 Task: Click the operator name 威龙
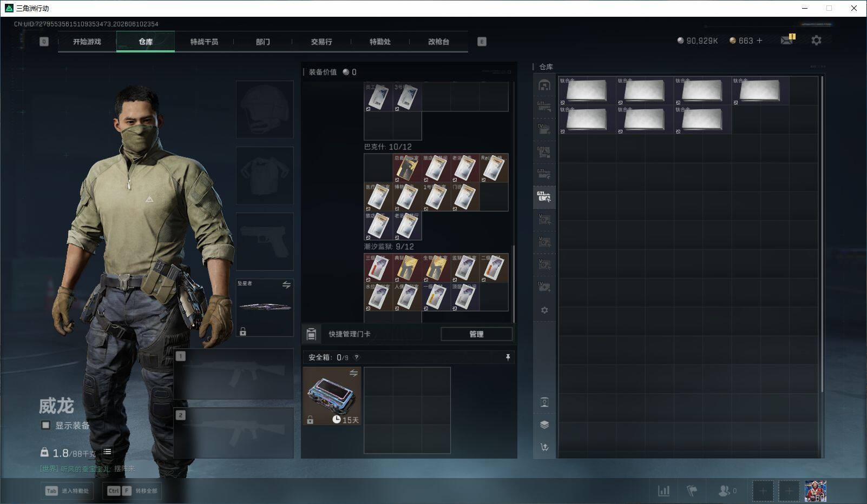pyautogui.click(x=56, y=405)
